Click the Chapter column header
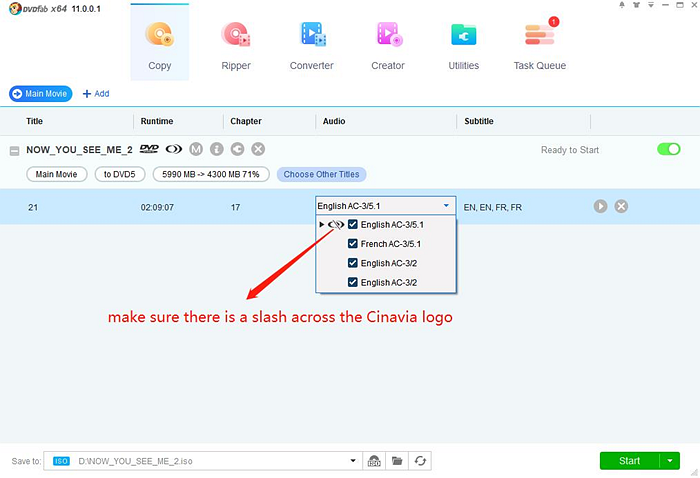The width and height of the screenshot is (700, 478). pyautogui.click(x=246, y=121)
